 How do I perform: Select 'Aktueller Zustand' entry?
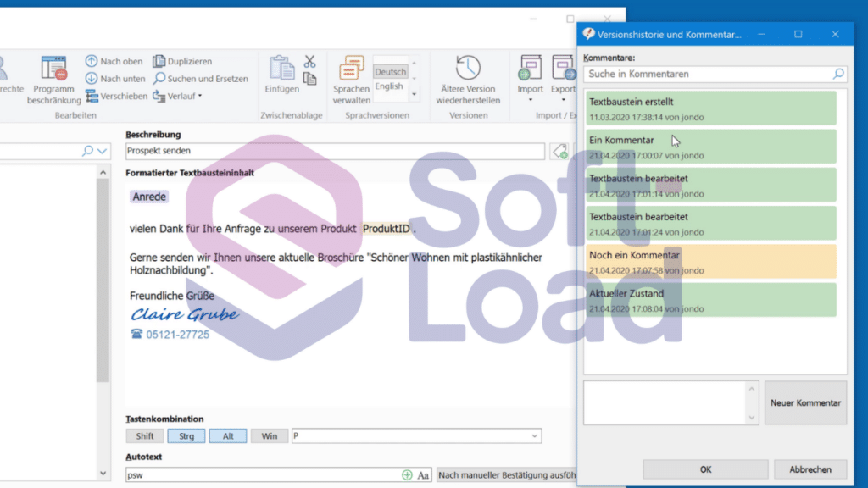711,300
